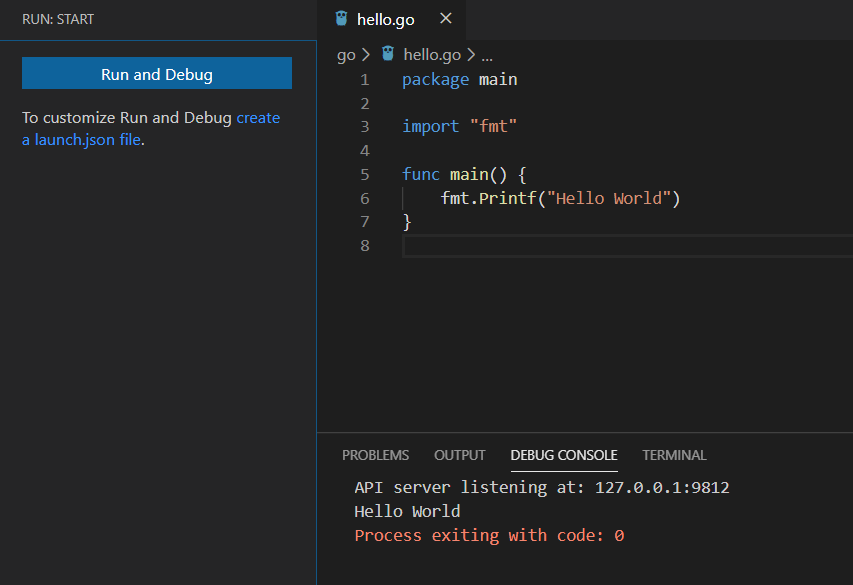
Task: Switch to the OUTPUT panel tab
Action: tap(459, 455)
